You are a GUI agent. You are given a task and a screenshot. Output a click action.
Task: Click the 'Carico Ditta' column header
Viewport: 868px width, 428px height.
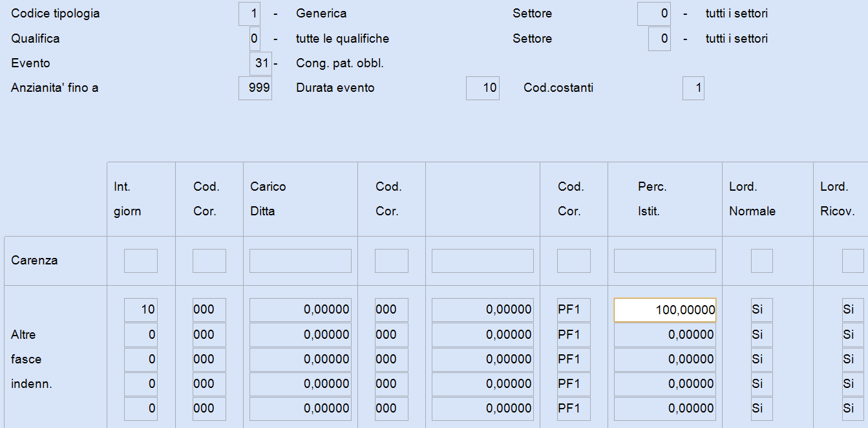268,199
